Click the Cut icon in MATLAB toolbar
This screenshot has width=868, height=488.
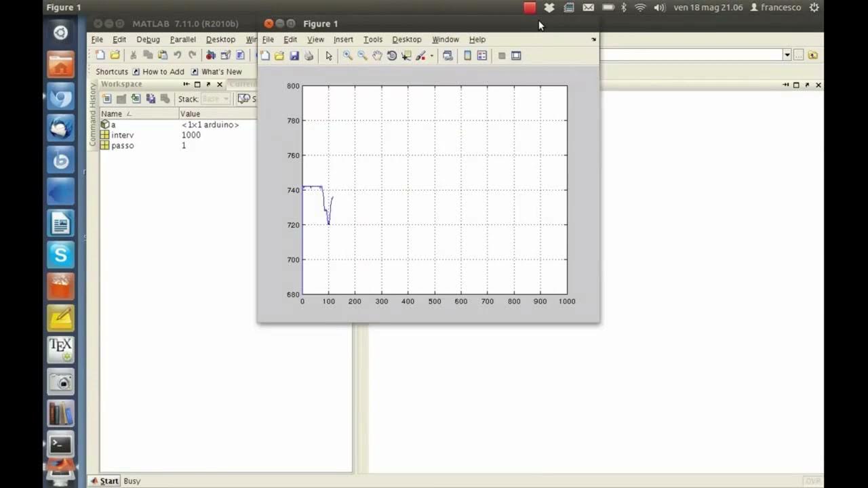(x=134, y=55)
